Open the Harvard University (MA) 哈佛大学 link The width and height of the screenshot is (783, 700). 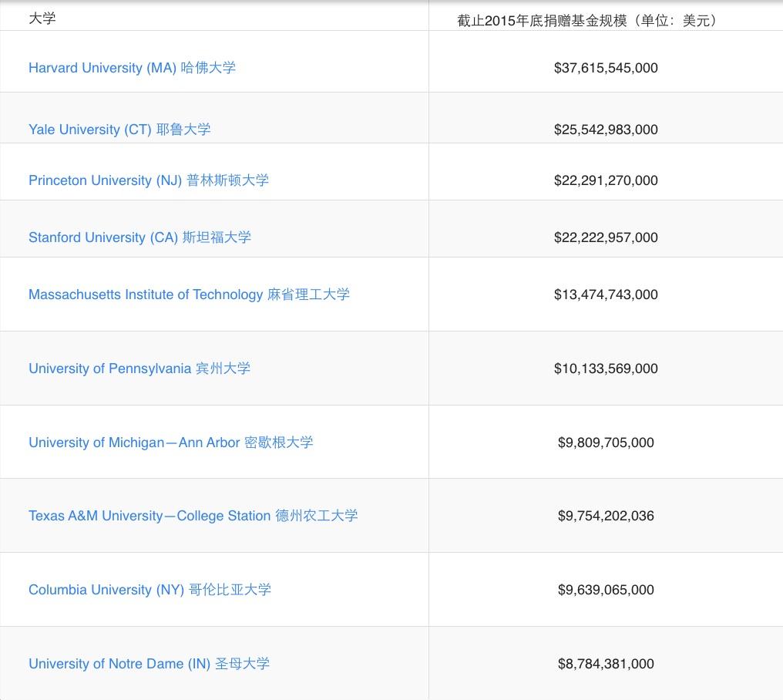tap(131, 68)
